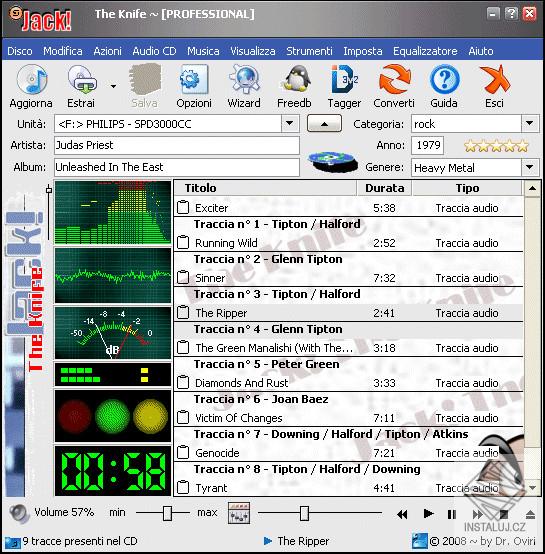Open the equalizer mixer icon beside max

point(239,513)
